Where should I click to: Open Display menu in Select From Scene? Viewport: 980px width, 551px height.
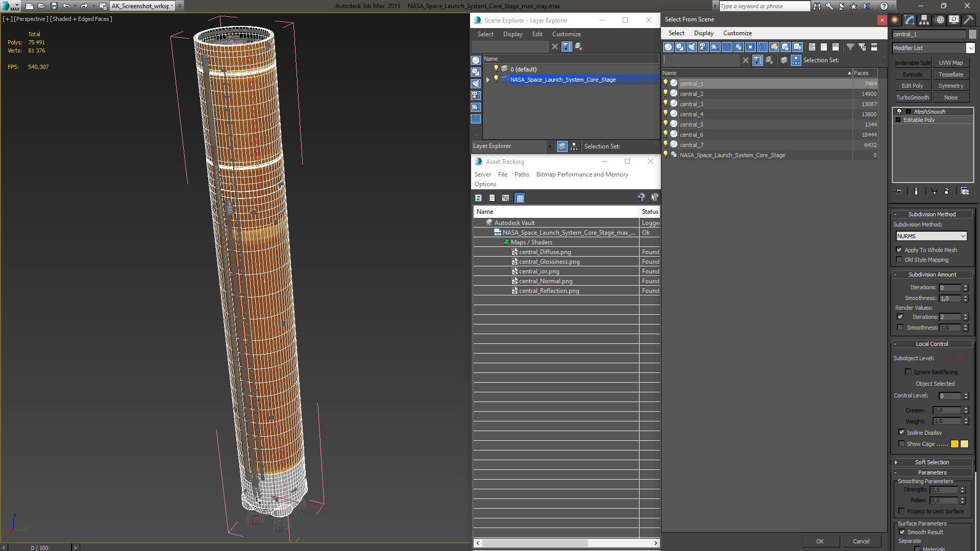[x=703, y=33]
